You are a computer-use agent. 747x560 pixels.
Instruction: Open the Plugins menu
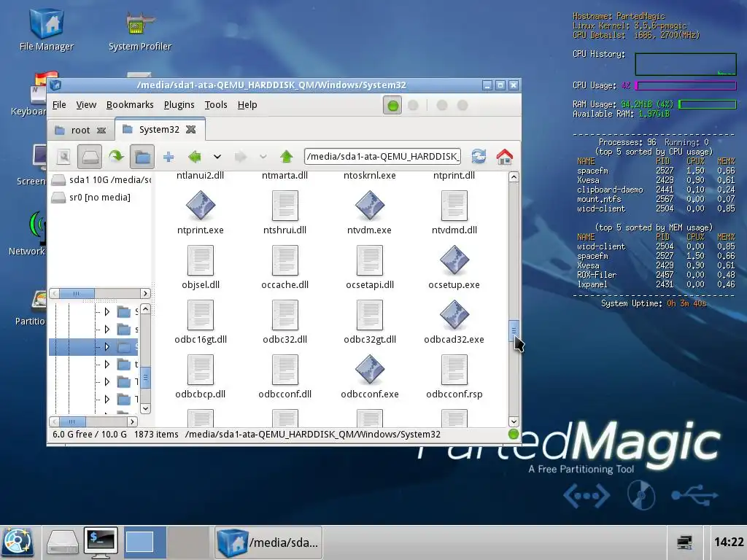click(x=179, y=105)
